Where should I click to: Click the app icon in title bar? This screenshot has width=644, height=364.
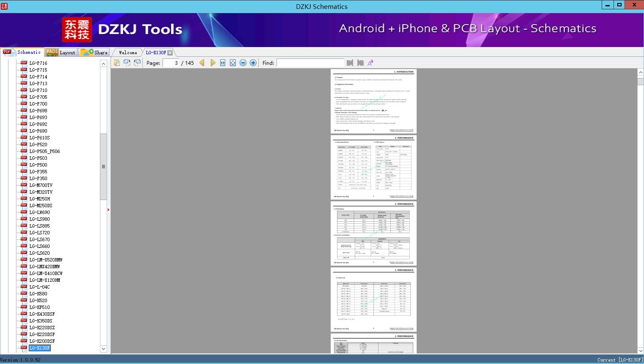[x=4, y=6]
